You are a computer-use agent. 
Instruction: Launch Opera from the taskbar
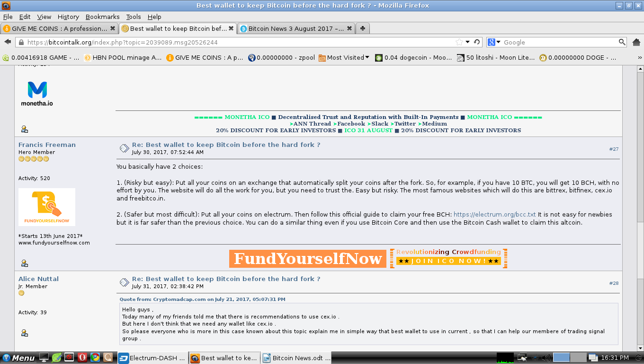82,358
